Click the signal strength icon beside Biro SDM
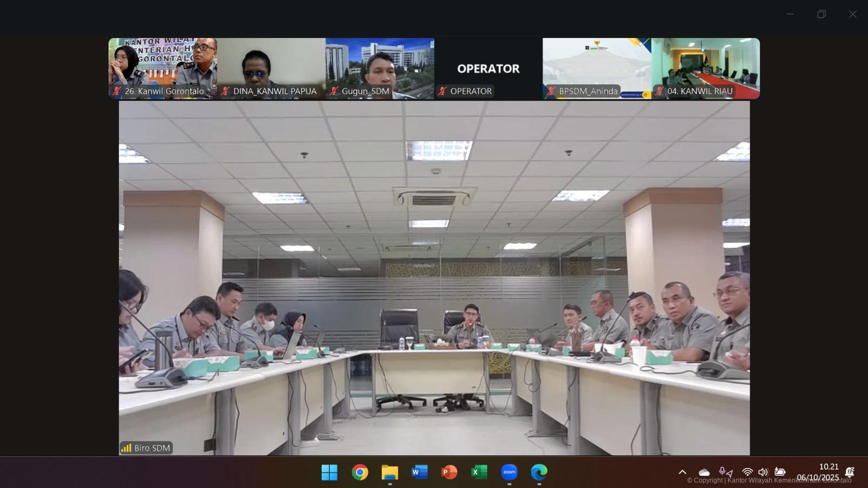Image resolution: width=868 pixels, height=488 pixels. pos(126,448)
